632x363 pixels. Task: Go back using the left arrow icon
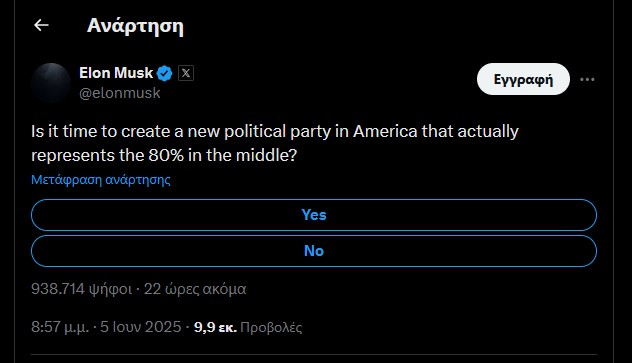pyautogui.click(x=41, y=25)
